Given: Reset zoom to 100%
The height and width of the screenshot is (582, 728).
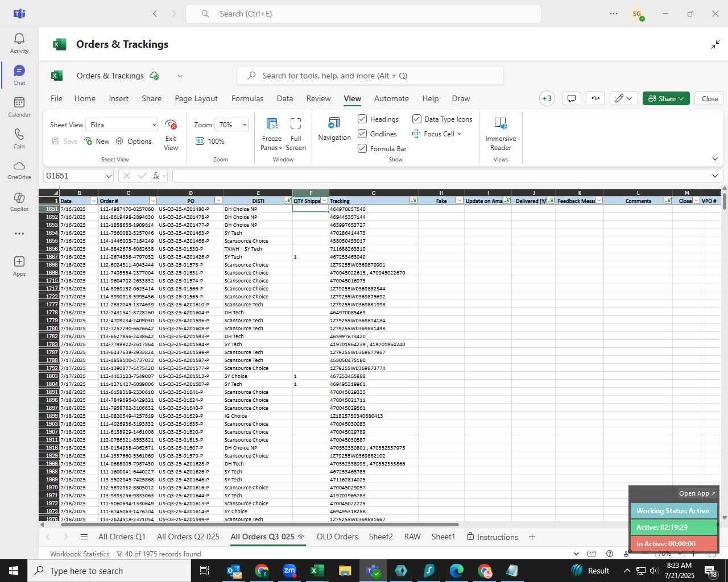Looking at the screenshot, I should [x=210, y=142].
